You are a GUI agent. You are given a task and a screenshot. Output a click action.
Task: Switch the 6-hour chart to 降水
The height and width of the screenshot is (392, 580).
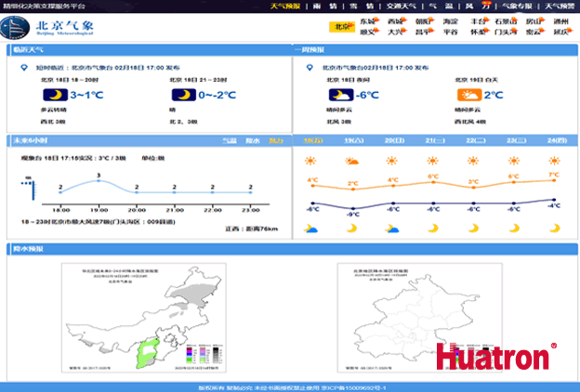coord(252,140)
